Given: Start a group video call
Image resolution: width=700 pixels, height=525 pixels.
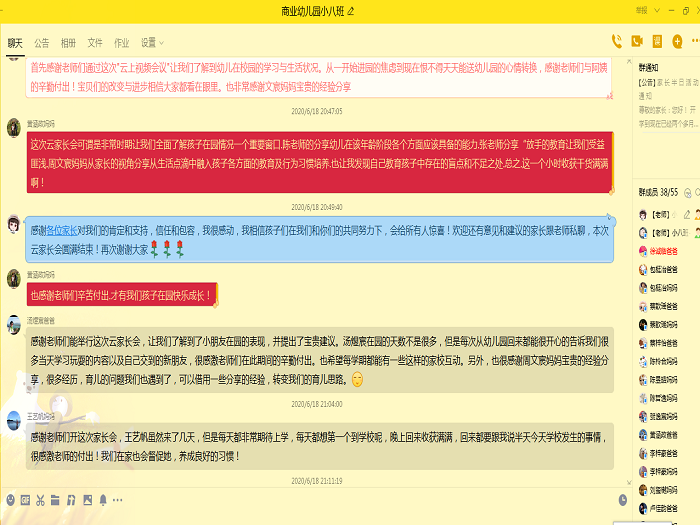Looking at the screenshot, I should (636, 41).
